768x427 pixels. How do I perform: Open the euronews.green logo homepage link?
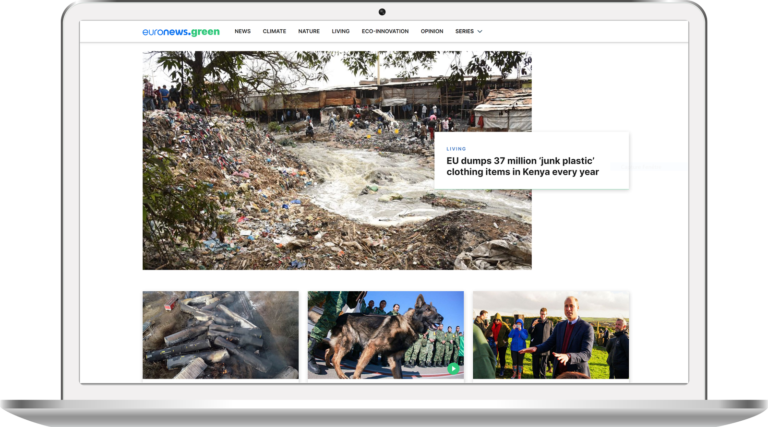pos(181,32)
